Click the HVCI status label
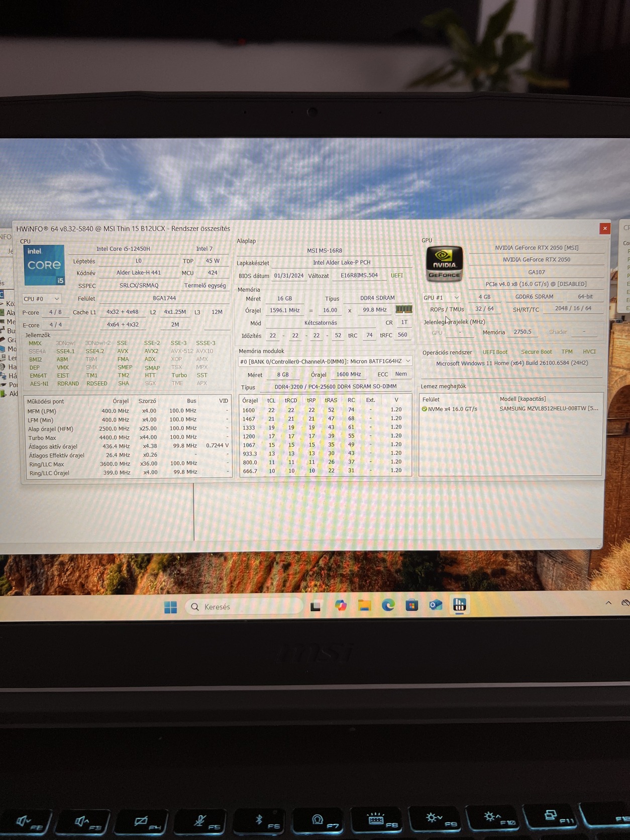This screenshot has height=840, width=630. click(589, 352)
